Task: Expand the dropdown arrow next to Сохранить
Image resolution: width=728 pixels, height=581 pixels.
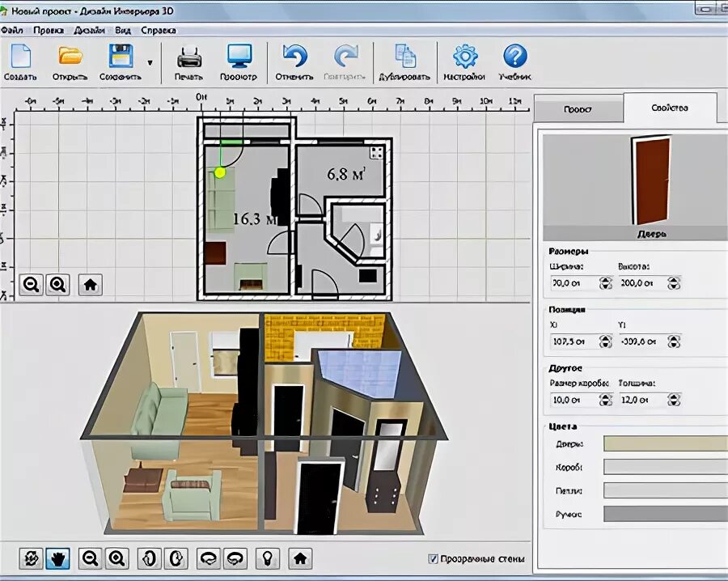Action: point(150,62)
